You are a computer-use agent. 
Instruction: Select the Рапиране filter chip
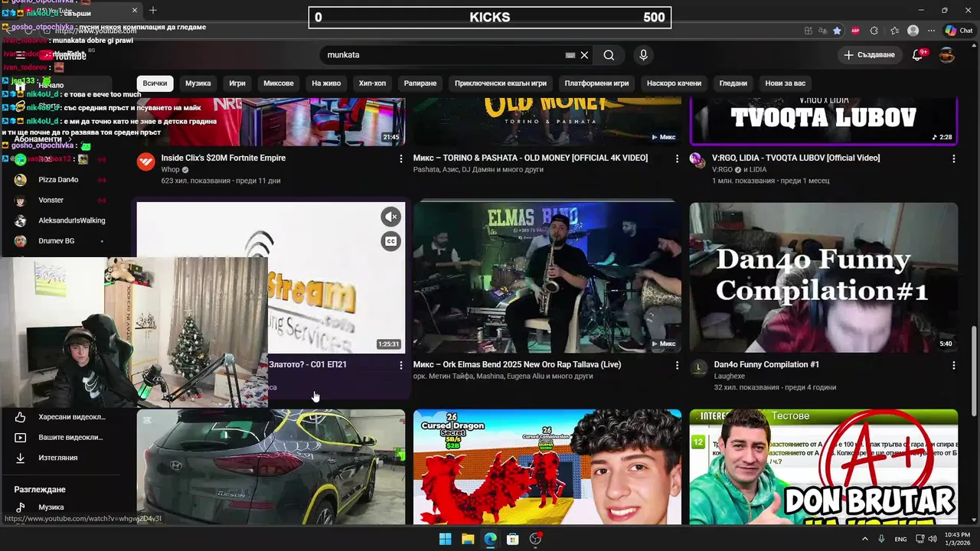click(420, 83)
